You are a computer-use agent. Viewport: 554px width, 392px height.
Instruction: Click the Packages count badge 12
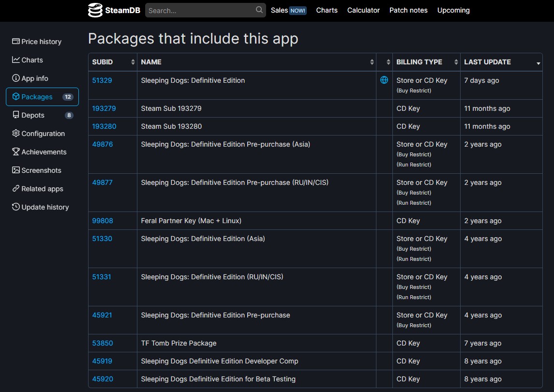tap(67, 97)
